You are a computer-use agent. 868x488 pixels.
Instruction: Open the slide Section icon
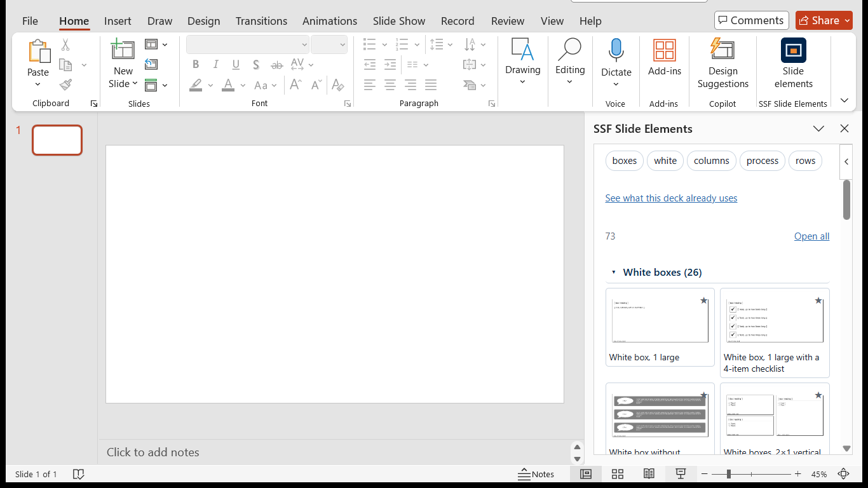(151, 85)
